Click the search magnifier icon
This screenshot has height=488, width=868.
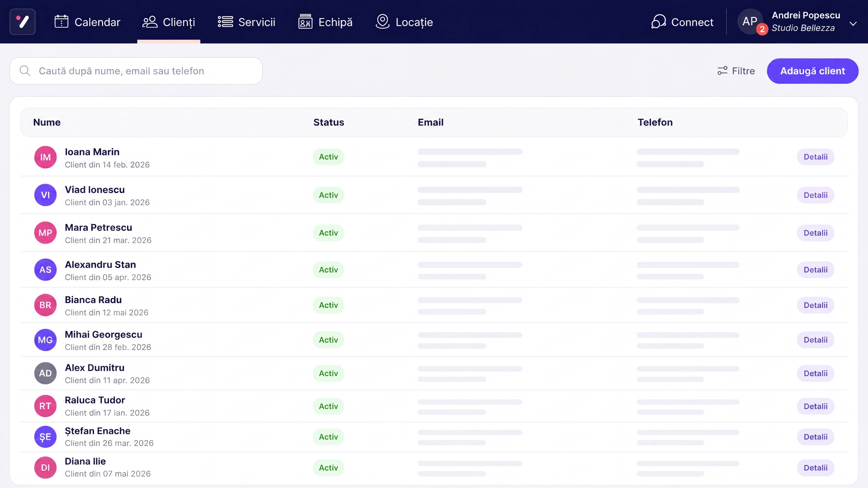(x=25, y=71)
